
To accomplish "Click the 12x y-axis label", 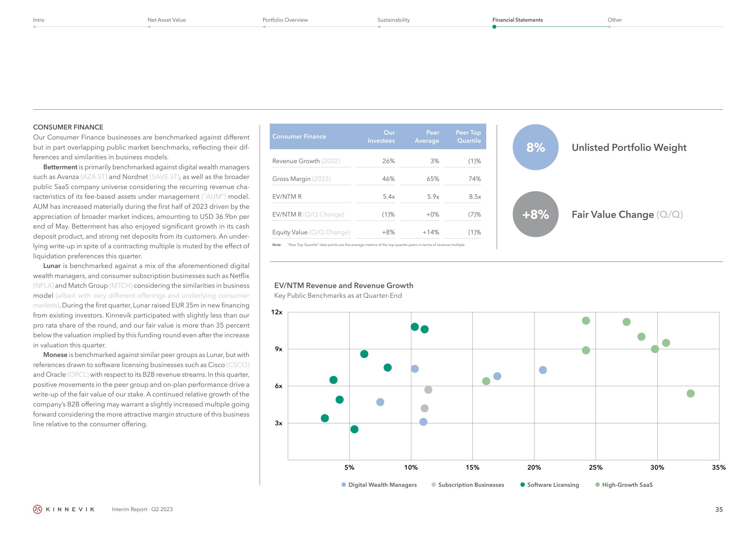I will (276, 312).
